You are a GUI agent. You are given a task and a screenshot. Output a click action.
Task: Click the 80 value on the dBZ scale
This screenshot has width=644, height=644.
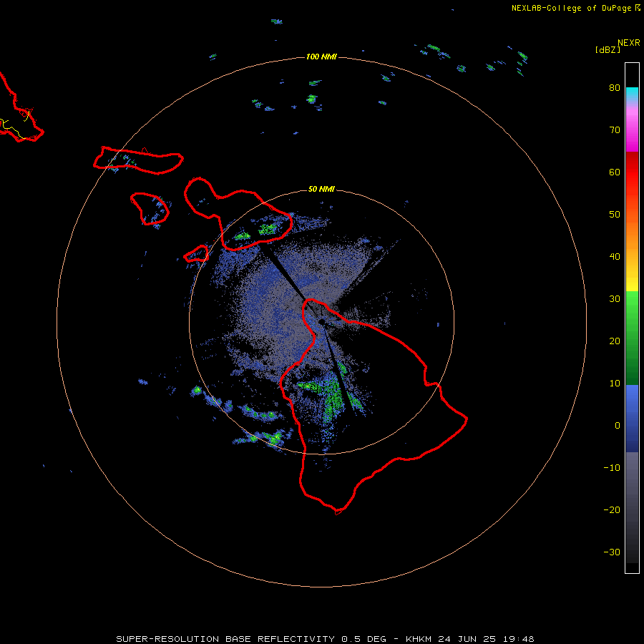[615, 88]
